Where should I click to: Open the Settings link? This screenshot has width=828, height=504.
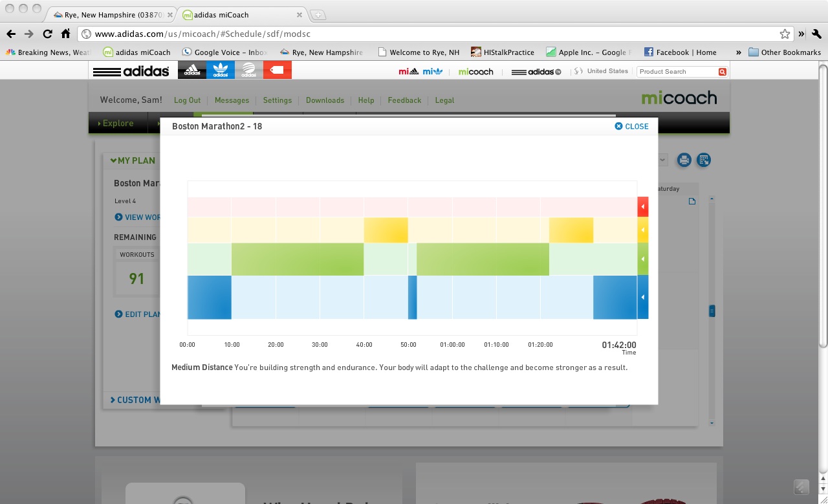(278, 100)
